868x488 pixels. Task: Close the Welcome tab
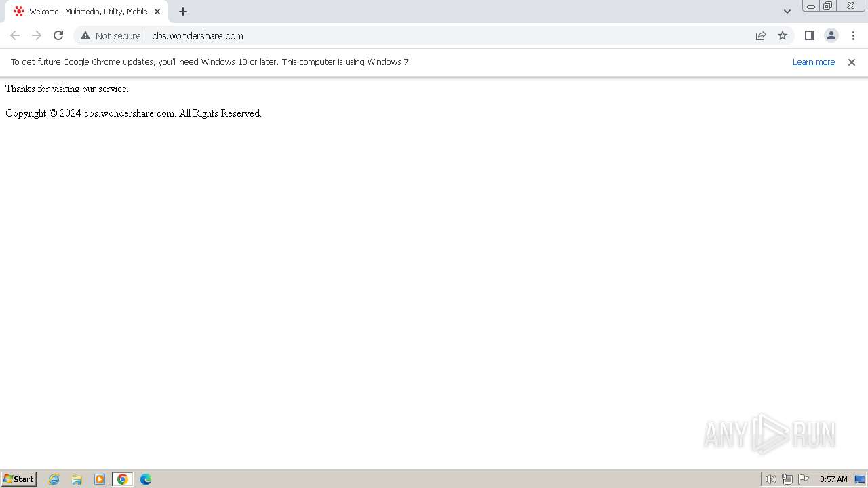157,12
